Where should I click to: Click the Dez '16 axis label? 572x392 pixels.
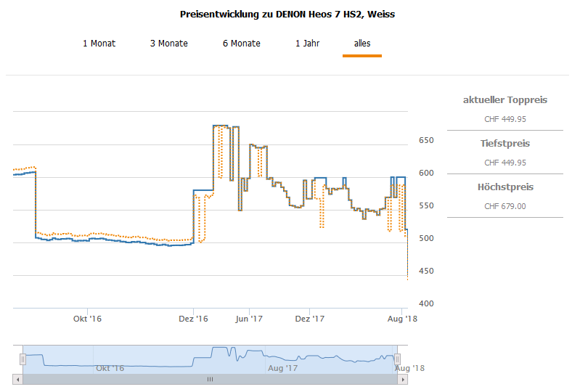tap(193, 318)
